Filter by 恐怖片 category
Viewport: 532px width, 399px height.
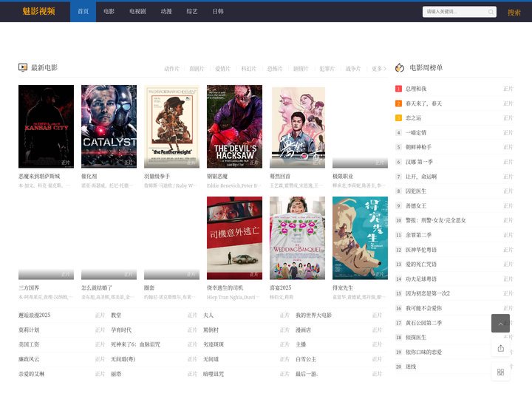[275, 69]
